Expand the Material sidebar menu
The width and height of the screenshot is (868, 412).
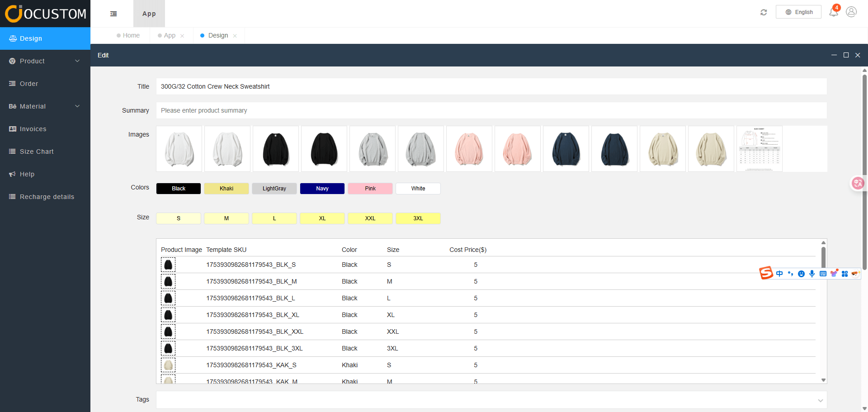click(45, 106)
